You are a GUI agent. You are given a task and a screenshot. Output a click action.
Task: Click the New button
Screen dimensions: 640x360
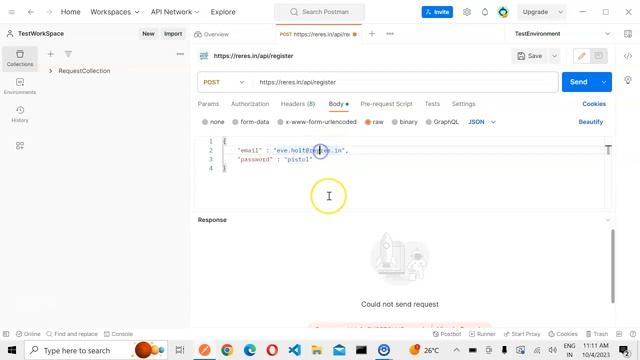point(148,34)
